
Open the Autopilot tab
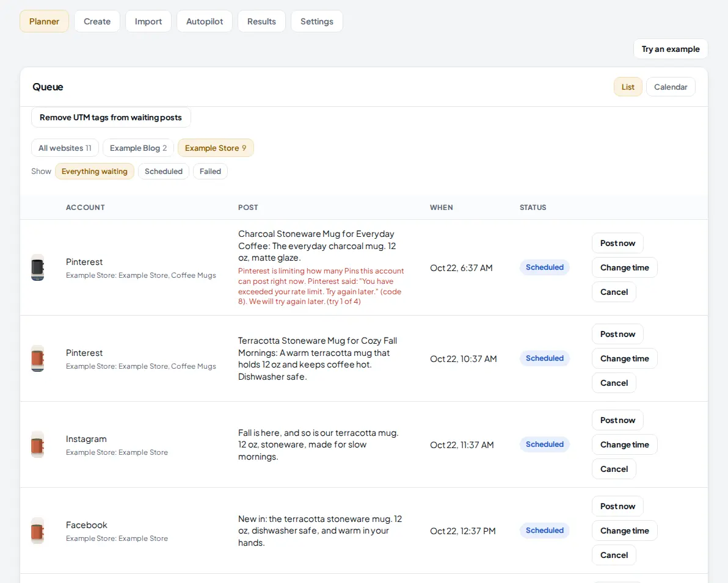(x=204, y=21)
